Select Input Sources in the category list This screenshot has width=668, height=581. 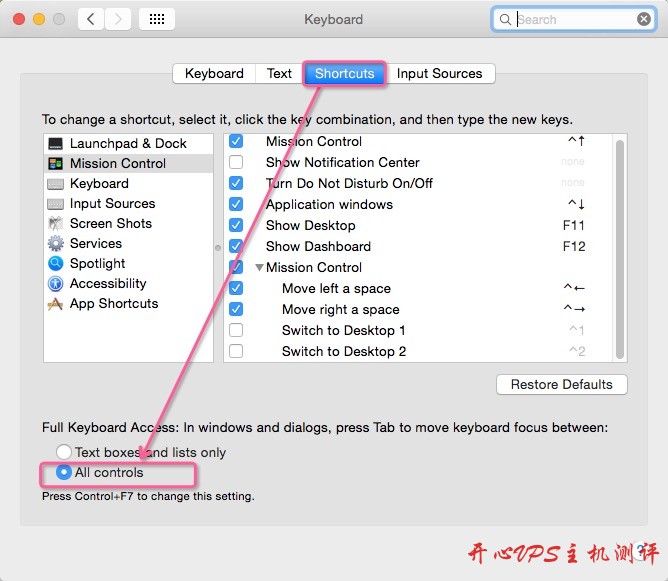[x=112, y=204]
